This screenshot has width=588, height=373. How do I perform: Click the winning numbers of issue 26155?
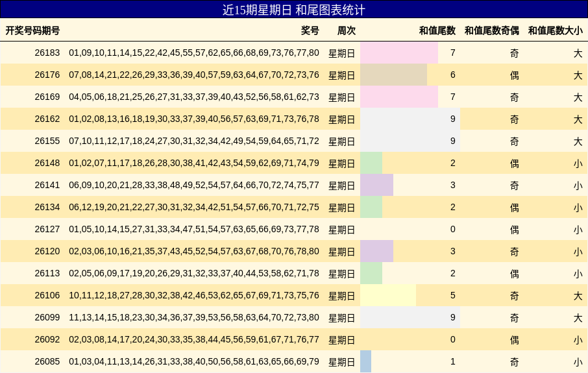click(x=194, y=141)
